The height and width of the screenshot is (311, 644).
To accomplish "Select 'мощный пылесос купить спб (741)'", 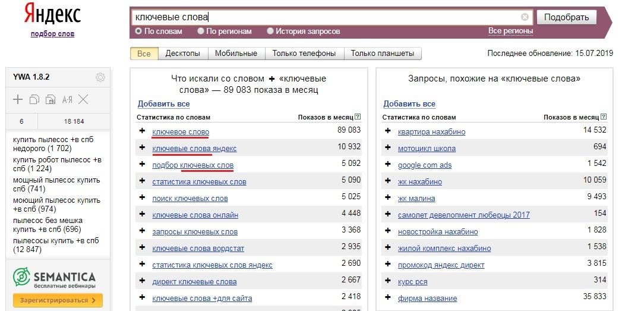I will coord(56,184).
